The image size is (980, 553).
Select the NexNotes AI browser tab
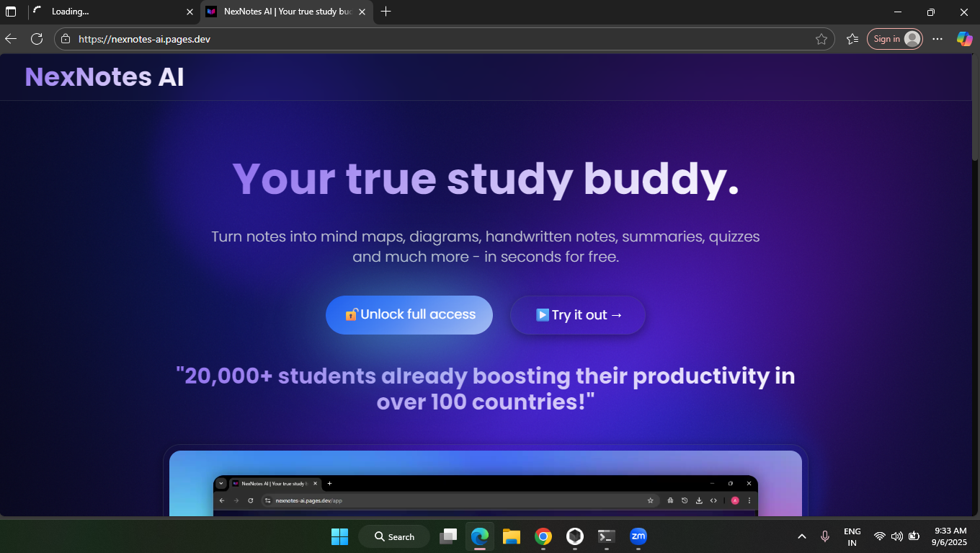pos(287,12)
